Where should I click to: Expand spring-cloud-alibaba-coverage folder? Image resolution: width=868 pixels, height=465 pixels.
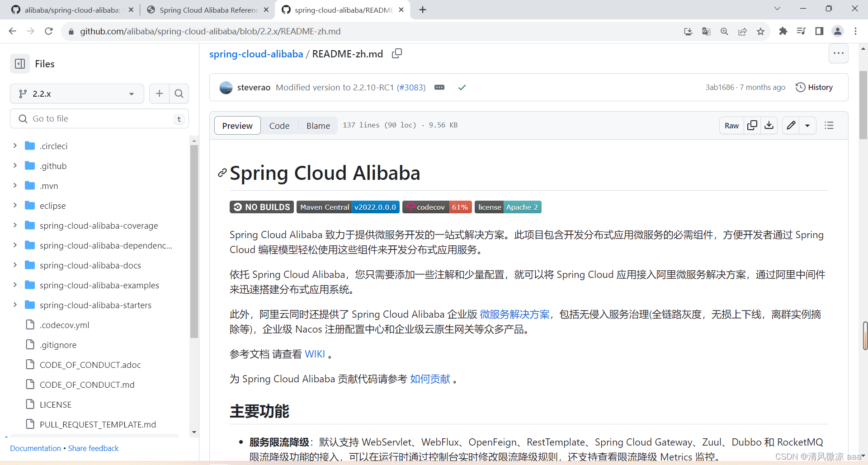click(x=15, y=225)
